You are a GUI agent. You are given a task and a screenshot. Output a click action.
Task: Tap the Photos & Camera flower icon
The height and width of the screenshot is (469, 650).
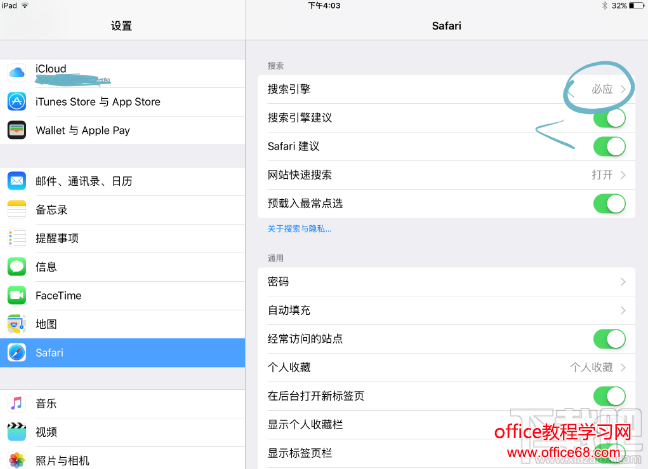(x=17, y=460)
